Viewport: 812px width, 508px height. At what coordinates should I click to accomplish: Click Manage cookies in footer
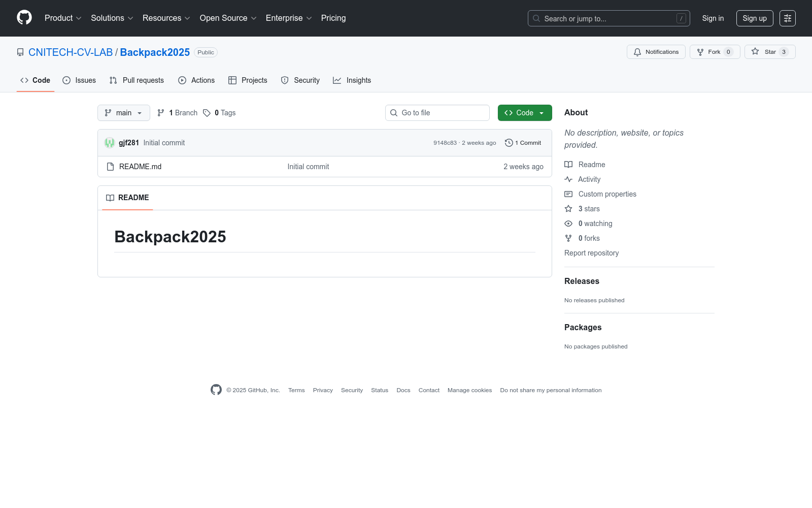[x=469, y=390]
